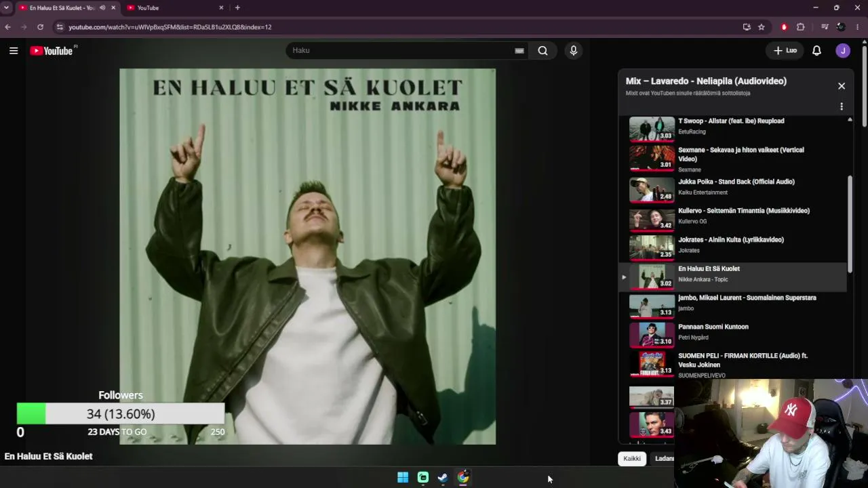Click the FIRMAN KORTILLE thumbnail
This screenshot has width=868, height=488.
(652, 365)
